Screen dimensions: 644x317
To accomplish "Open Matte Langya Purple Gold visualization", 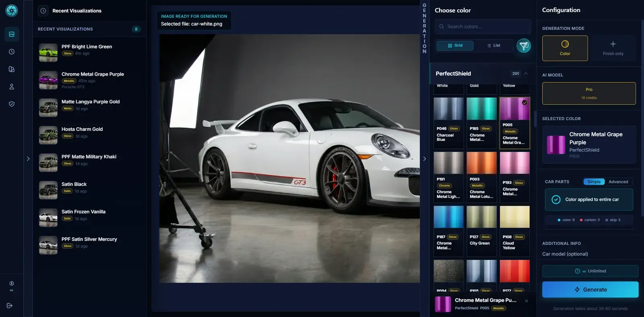I will pyautogui.click(x=89, y=108).
